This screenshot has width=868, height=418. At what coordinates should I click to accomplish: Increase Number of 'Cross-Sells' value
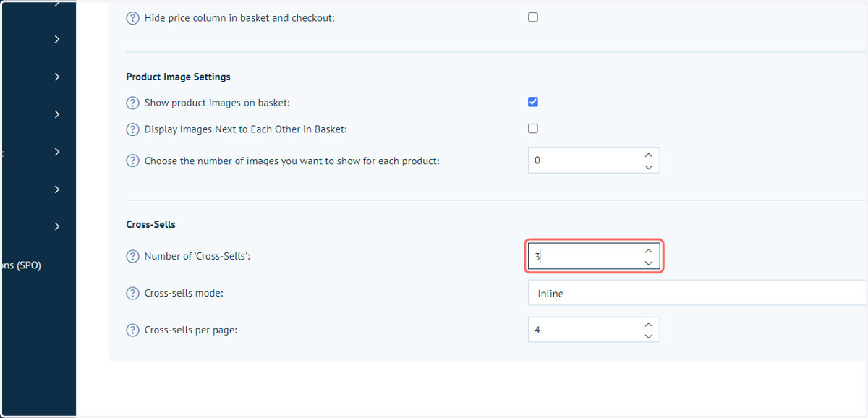click(x=648, y=251)
